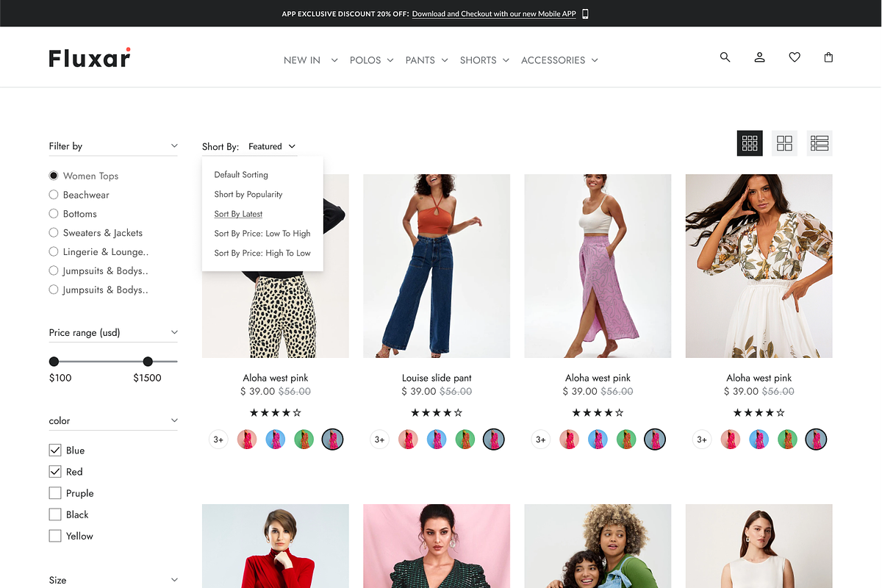Check the Pruple color checkbox

(x=55, y=493)
